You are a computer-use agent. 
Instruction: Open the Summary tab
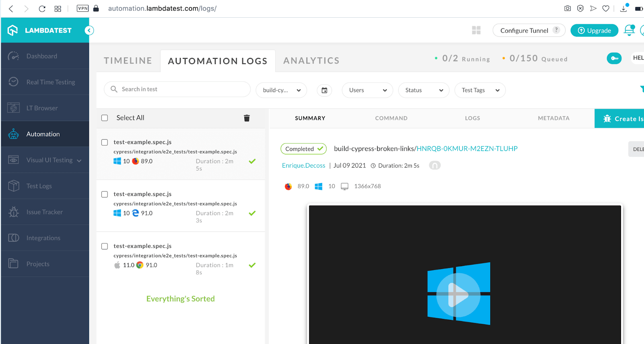pyautogui.click(x=310, y=118)
